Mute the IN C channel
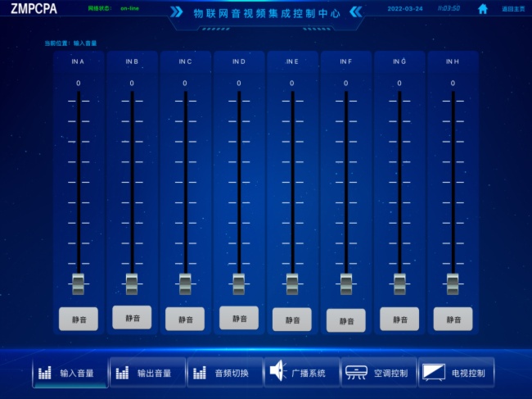 tap(185, 319)
